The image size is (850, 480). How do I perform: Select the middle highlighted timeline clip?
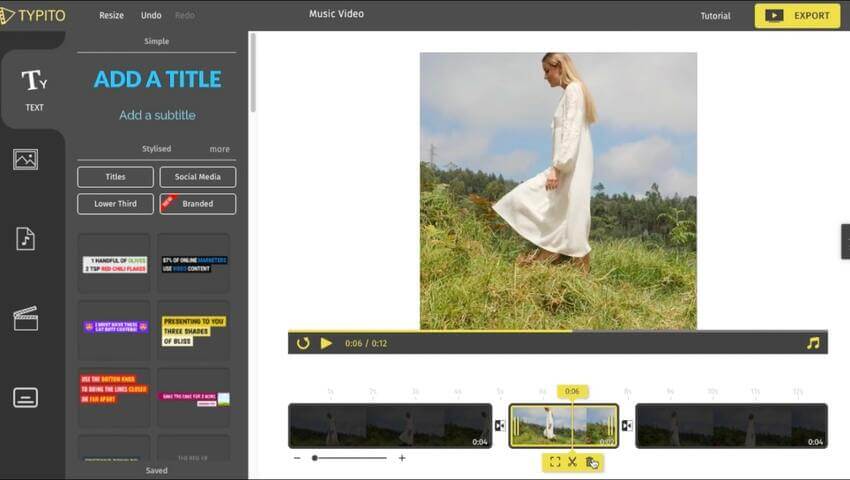(x=564, y=426)
